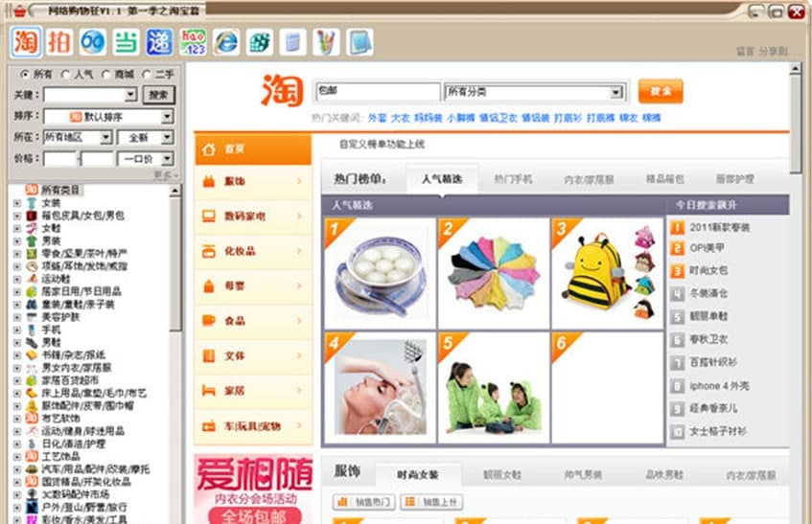Click the 食品 food icon in menu

pyautogui.click(x=209, y=321)
